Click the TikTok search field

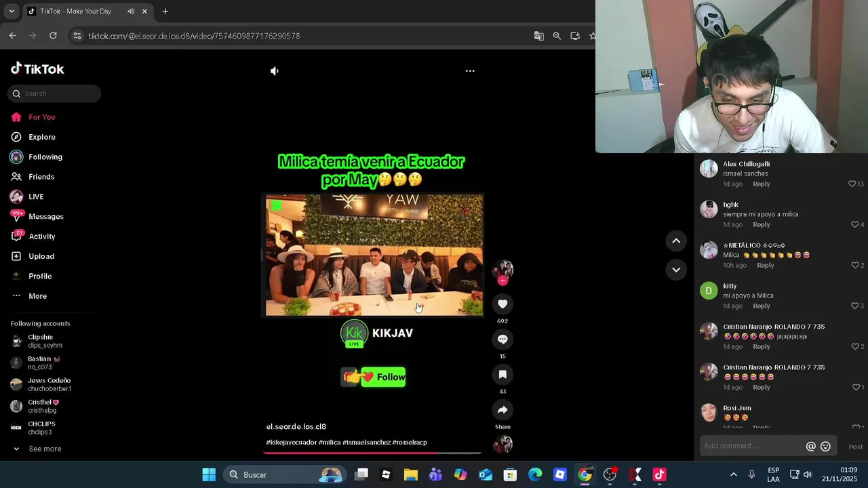tap(54, 94)
